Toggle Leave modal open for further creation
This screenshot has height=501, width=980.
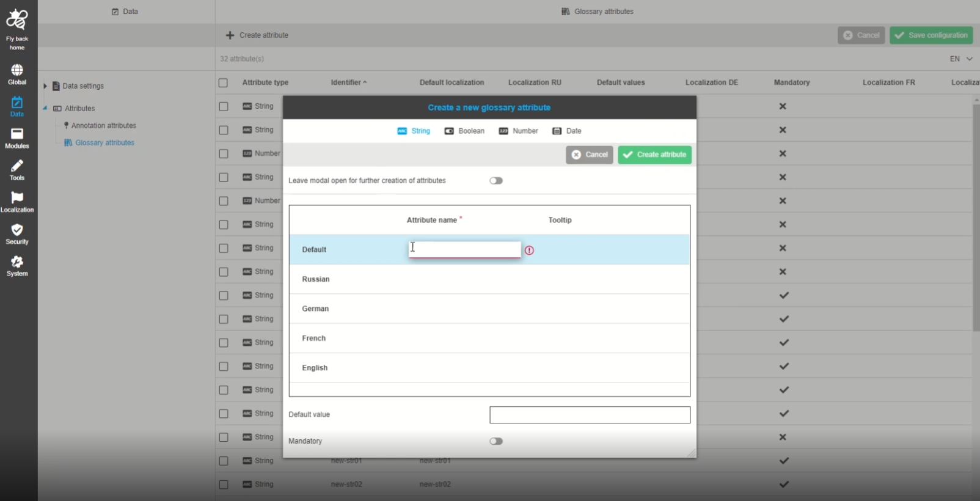point(496,181)
